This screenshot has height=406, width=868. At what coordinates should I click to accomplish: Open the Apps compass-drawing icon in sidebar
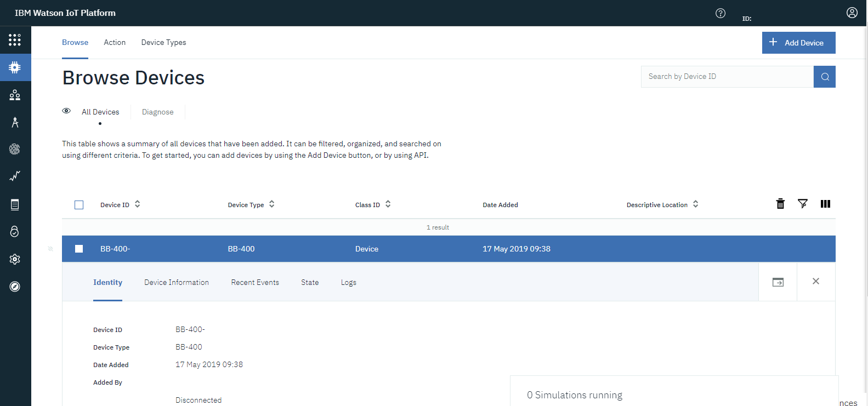pos(15,122)
